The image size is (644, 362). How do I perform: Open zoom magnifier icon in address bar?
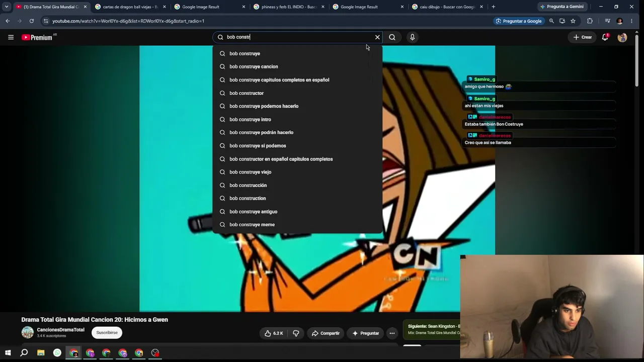pyautogui.click(x=551, y=21)
